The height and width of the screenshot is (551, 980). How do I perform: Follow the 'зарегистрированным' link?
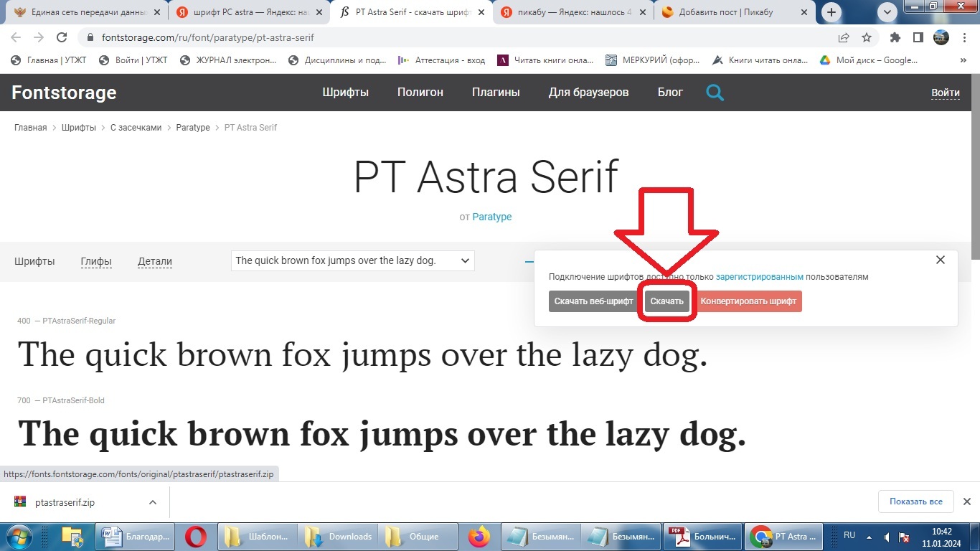click(760, 276)
